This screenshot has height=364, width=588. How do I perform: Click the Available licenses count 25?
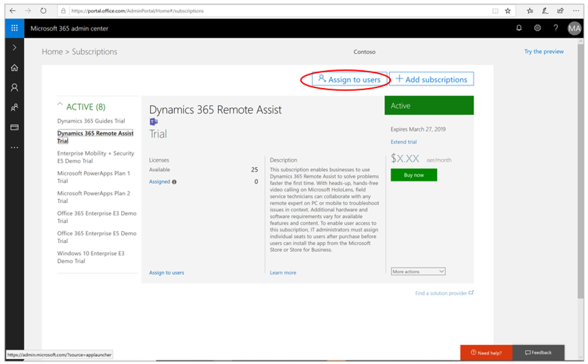254,169
